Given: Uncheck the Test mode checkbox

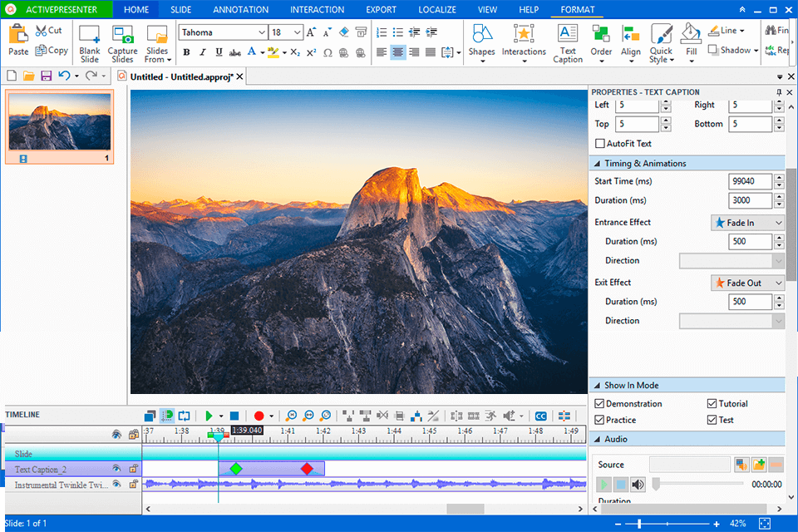Looking at the screenshot, I should tap(712, 420).
